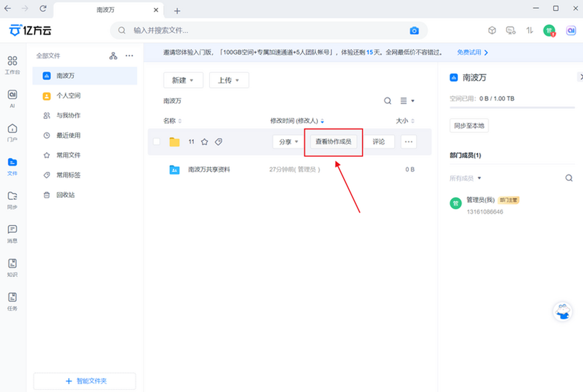The image size is (583, 392).
Task: Open the 知识 knowledge sidebar icon
Action: [12, 268]
